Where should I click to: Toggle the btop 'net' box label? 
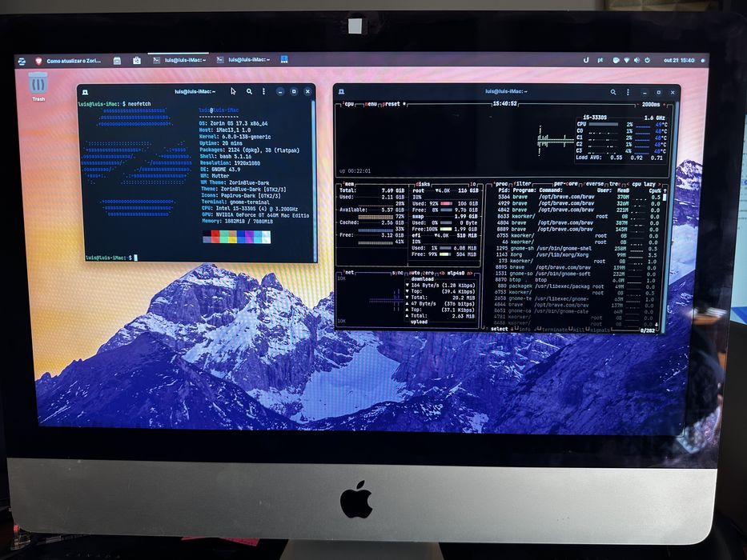(349, 272)
